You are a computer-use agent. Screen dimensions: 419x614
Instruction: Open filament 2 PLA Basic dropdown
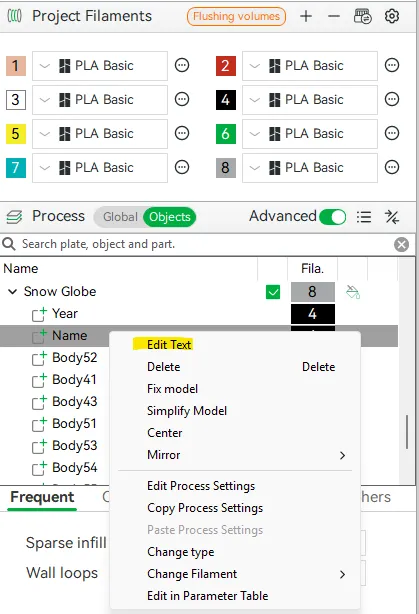coord(310,65)
